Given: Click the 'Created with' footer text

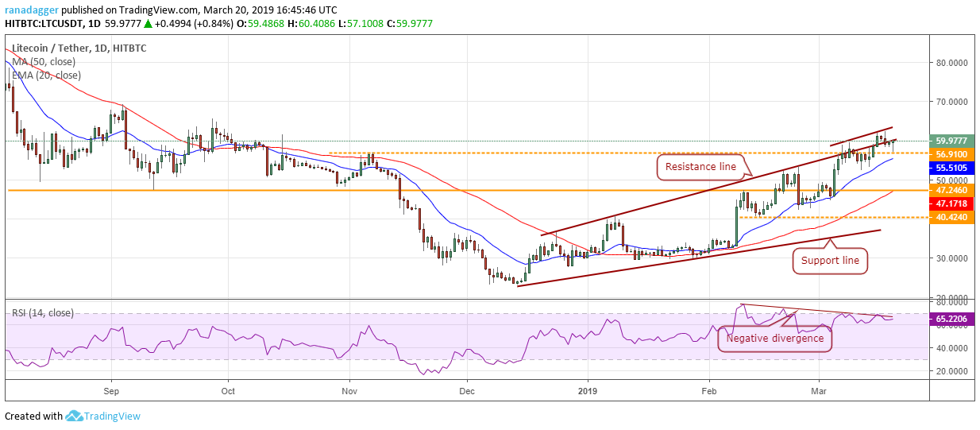Looking at the screenshot, I should click(x=33, y=416).
